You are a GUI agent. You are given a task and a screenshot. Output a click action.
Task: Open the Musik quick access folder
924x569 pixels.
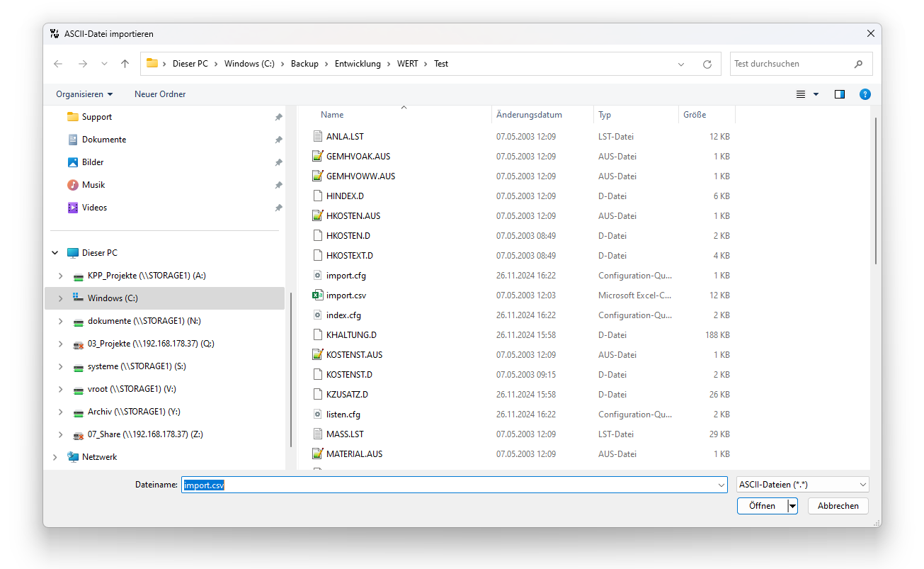[x=93, y=185]
